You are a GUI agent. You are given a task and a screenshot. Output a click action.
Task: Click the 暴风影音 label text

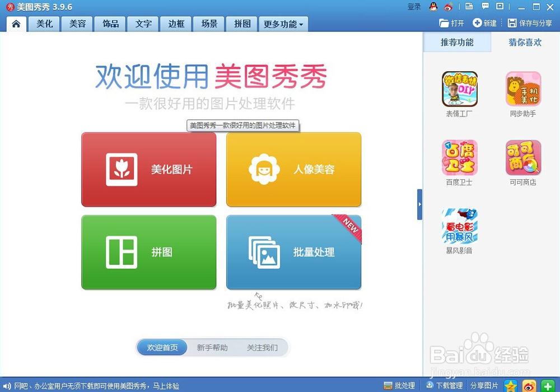[x=459, y=251]
